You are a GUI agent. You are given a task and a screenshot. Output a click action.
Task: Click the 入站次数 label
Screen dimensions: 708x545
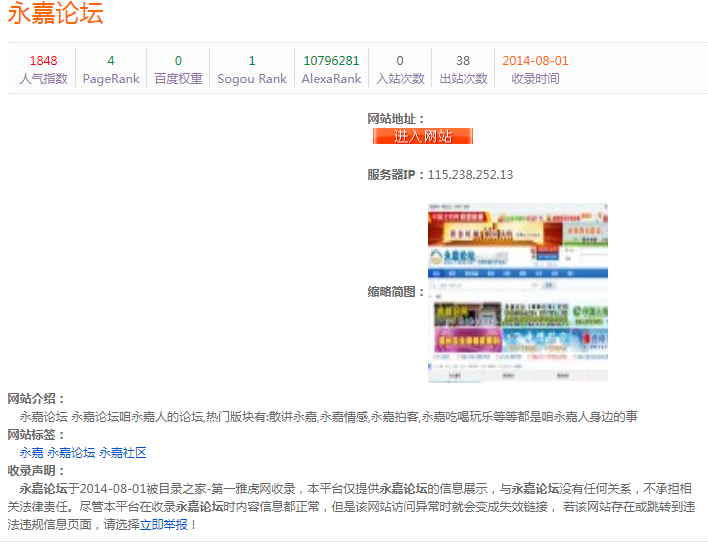(x=400, y=79)
